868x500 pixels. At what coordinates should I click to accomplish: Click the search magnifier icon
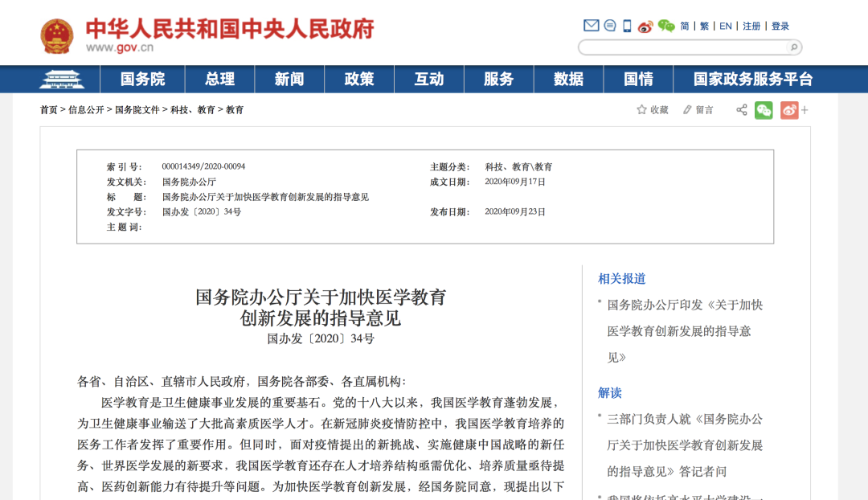tap(794, 47)
